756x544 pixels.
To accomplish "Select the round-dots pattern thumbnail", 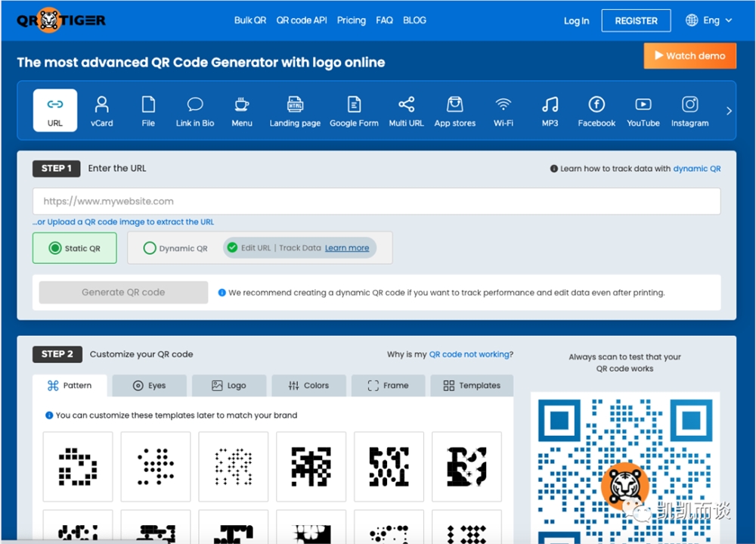I will (x=156, y=466).
